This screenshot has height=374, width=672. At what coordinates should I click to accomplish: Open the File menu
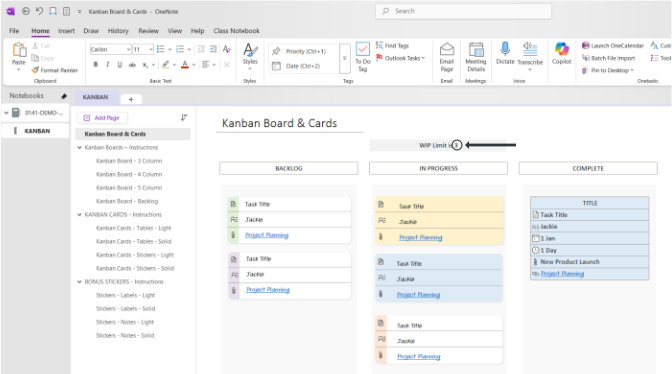(14, 31)
